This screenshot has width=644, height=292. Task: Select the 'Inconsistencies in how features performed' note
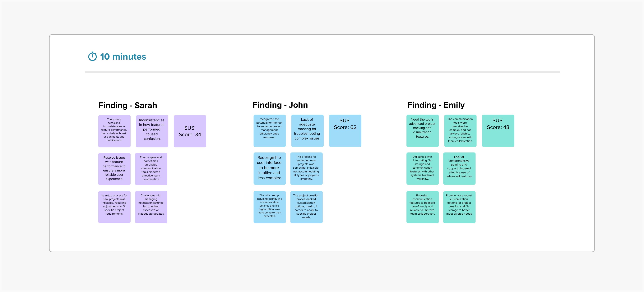[152, 131]
